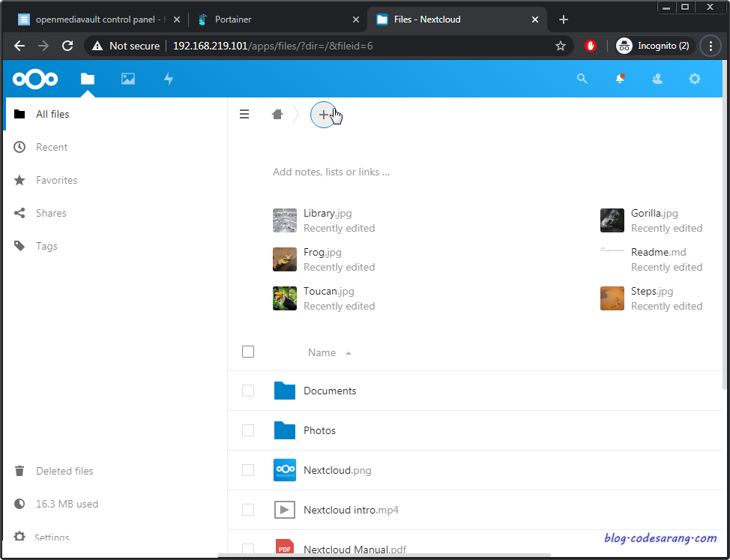
Task: Check the Nextcloud.png checkbox
Action: (x=248, y=470)
